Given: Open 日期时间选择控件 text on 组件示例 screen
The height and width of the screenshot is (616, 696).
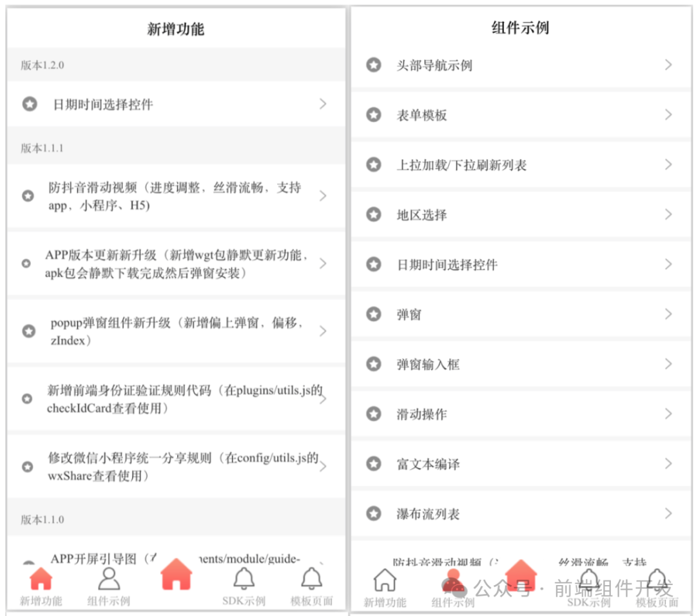Looking at the screenshot, I should (x=447, y=265).
